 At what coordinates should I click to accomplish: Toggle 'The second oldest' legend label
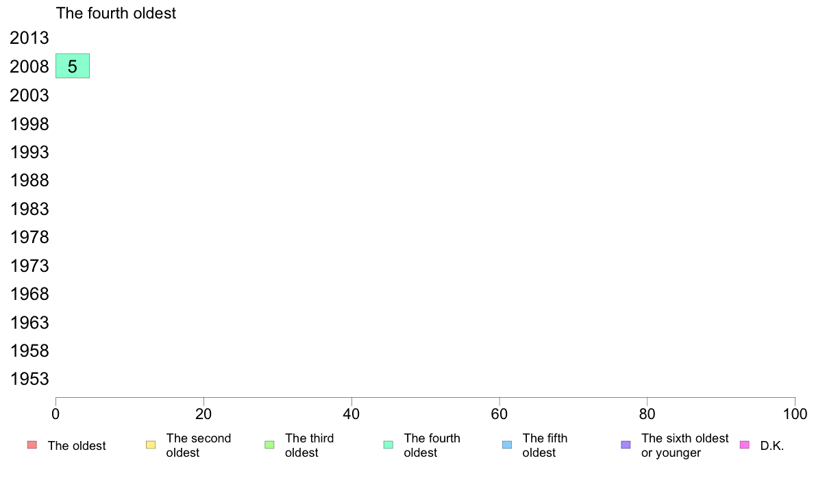click(x=199, y=445)
